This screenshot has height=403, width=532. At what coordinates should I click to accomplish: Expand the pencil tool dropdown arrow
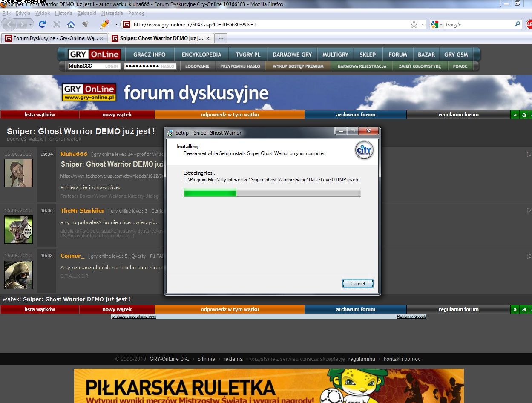tap(116, 24)
